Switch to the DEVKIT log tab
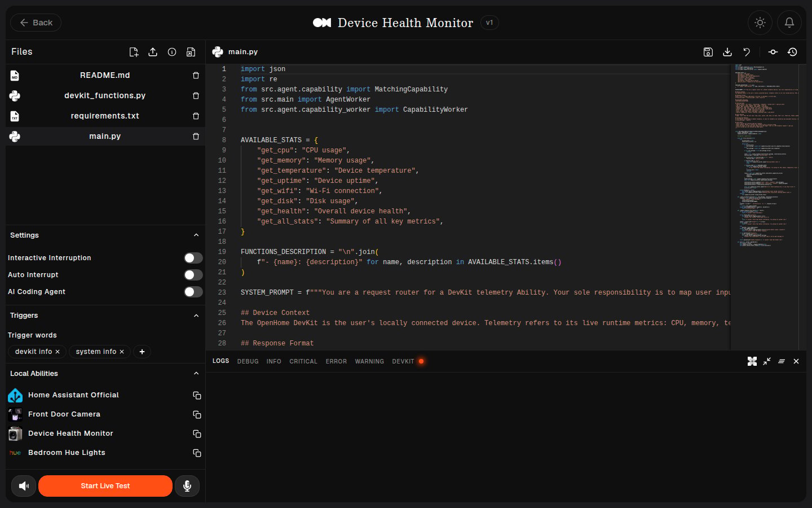 403,361
